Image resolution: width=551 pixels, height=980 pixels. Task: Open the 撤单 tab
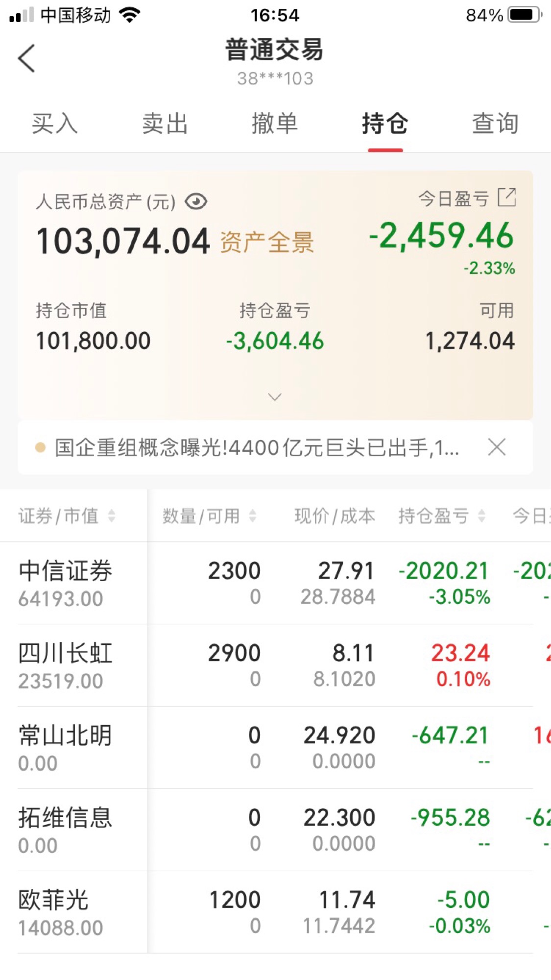tap(275, 123)
